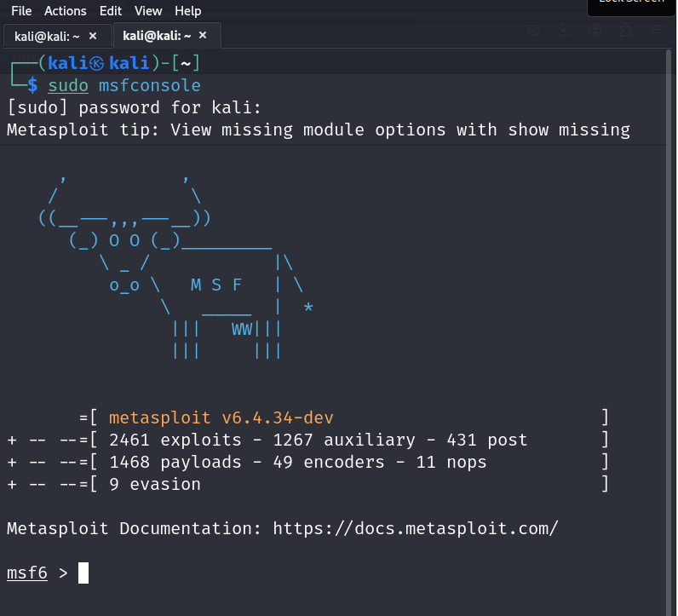The width and height of the screenshot is (678, 616).
Task: Click the '431 post' text
Action: pos(487,440)
